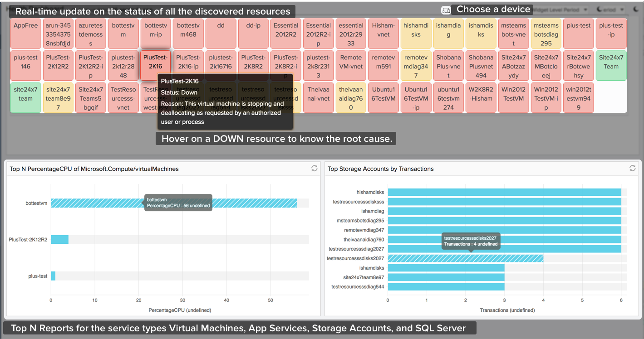The image size is (644, 339).
Task: Click the device chooser icon
Action: (446, 10)
